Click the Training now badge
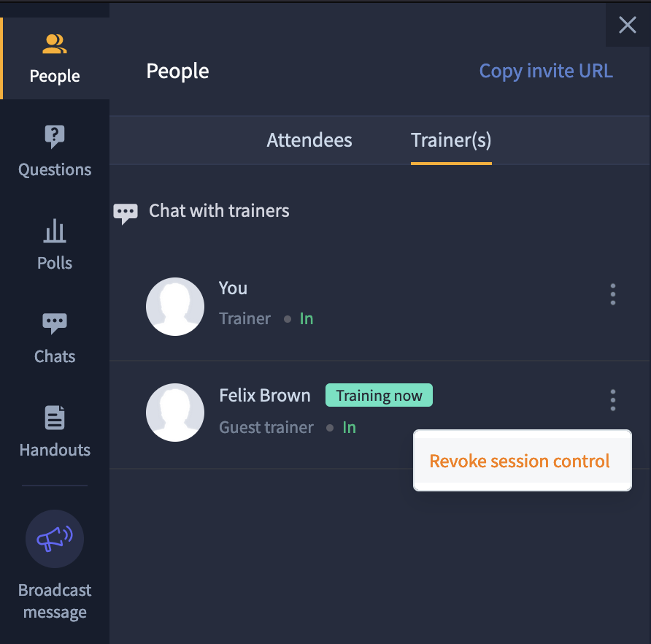The image size is (651, 644). (x=379, y=395)
